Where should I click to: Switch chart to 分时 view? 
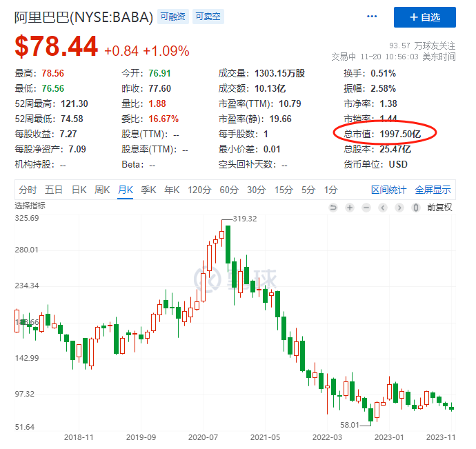[x=28, y=190]
